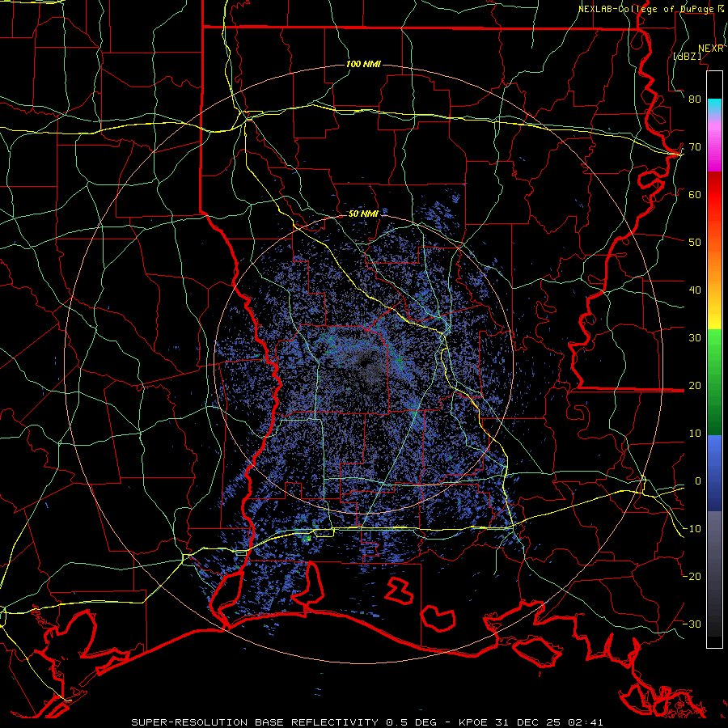Image resolution: width=728 pixels, height=728 pixels.
Task: Click the -30 value on color scale
Action: (692, 624)
